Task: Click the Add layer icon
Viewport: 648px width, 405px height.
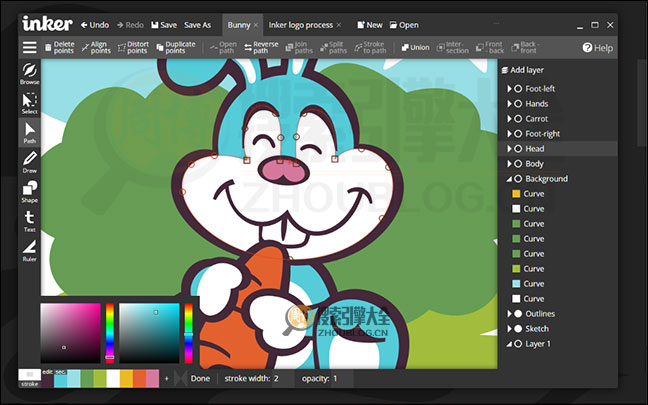Action: [x=505, y=70]
